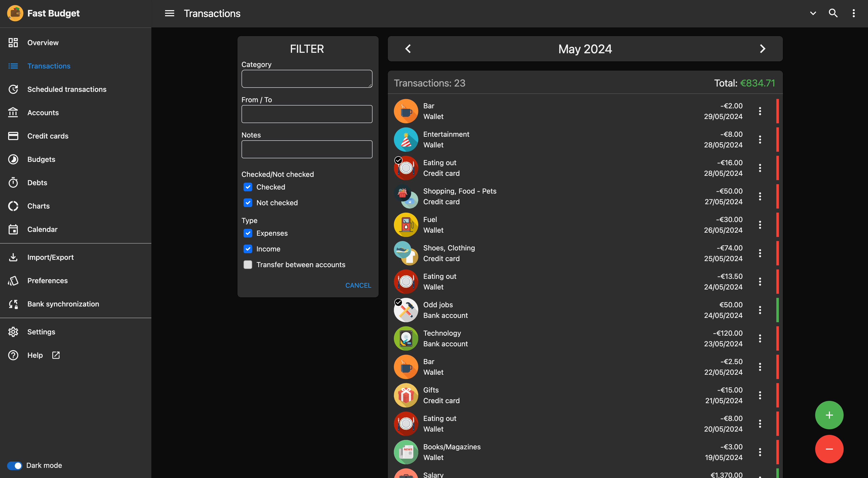This screenshot has height=478, width=868.
Task: Click Shopping, Food - Pets icon
Action: click(x=406, y=196)
